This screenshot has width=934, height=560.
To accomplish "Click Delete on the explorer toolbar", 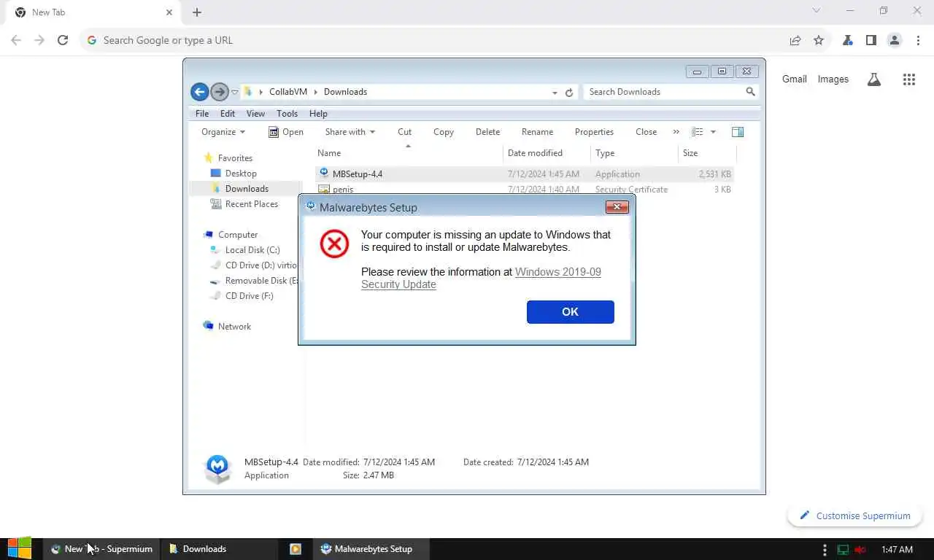I will [x=487, y=132].
